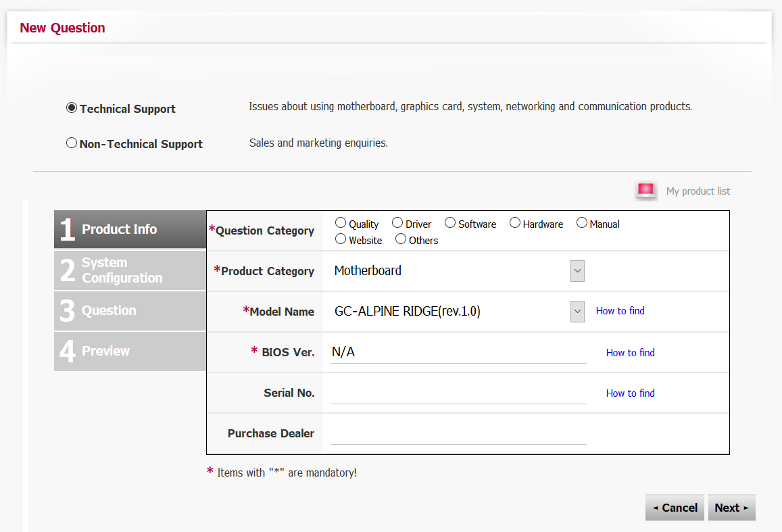This screenshot has width=782, height=532.
Task: Expand the Model Name dropdown arrow
Action: point(577,312)
